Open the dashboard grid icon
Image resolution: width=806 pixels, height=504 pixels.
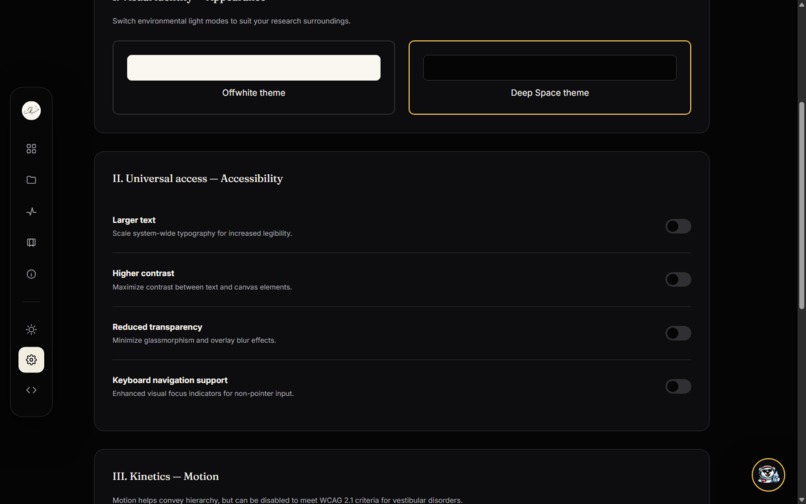(x=31, y=149)
